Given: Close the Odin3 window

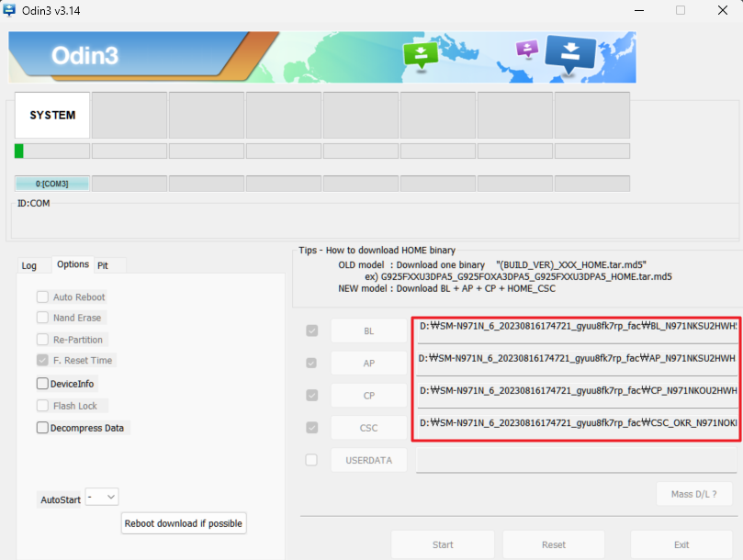Looking at the screenshot, I should (722, 10).
